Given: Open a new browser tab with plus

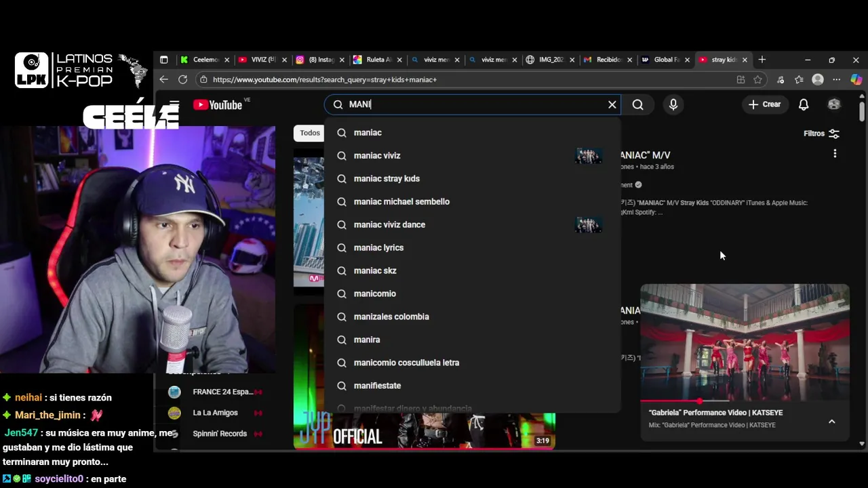Looking at the screenshot, I should [762, 60].
